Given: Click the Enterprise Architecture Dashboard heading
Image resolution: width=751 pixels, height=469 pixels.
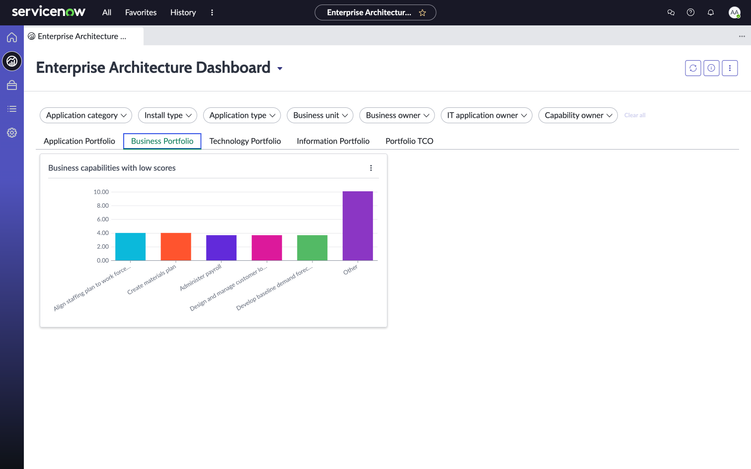Looking at the screenshot, I should tap(153, 68).
